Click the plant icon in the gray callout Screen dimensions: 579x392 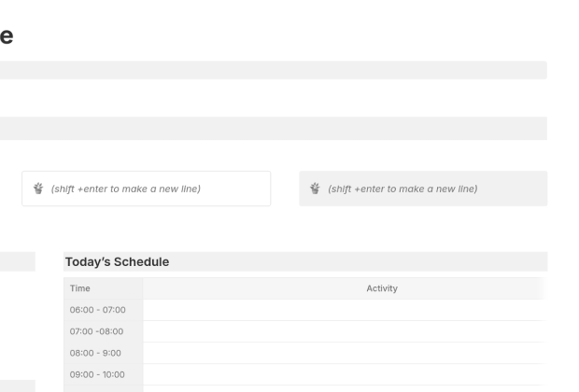point(316,189)
